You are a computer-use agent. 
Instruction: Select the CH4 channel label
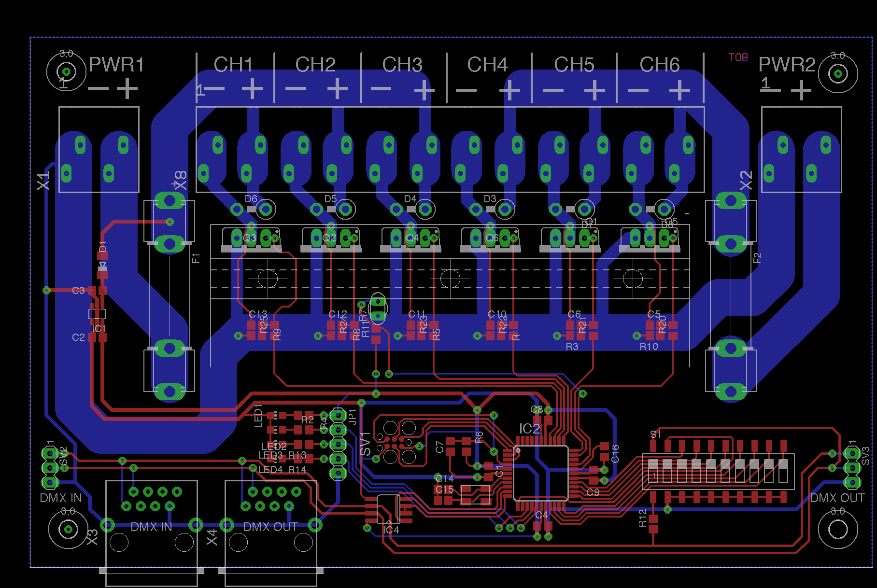coord(487,65)
